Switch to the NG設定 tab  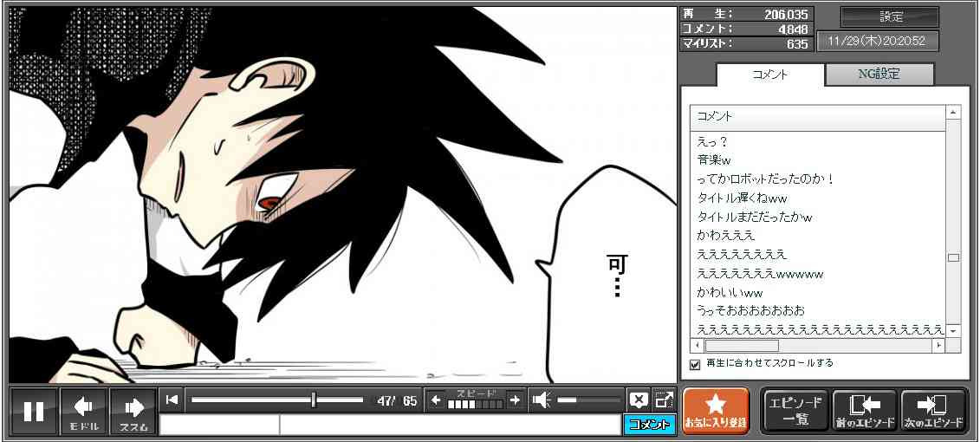tap(879, 75)
